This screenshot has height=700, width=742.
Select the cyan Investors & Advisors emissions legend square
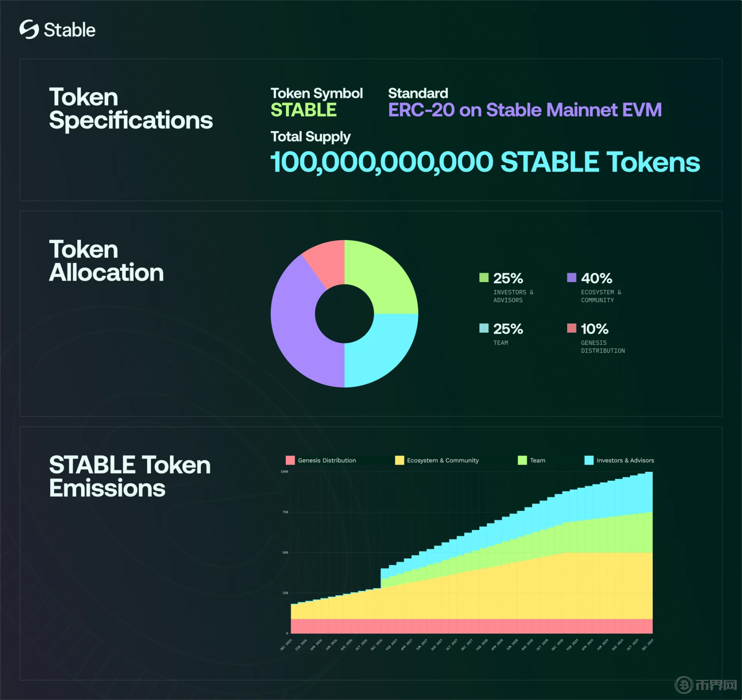[x=589, y=460]
